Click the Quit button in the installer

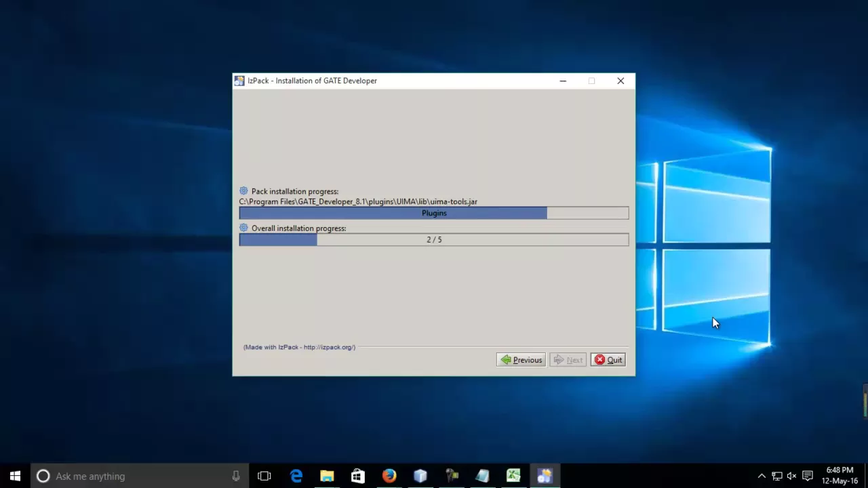[608, 360]
